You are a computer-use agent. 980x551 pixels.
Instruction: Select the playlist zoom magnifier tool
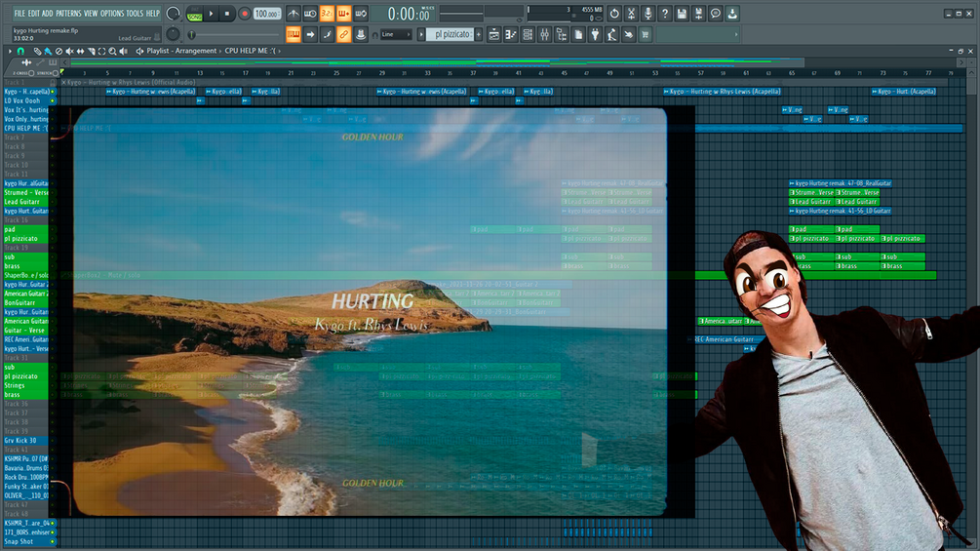112,52
